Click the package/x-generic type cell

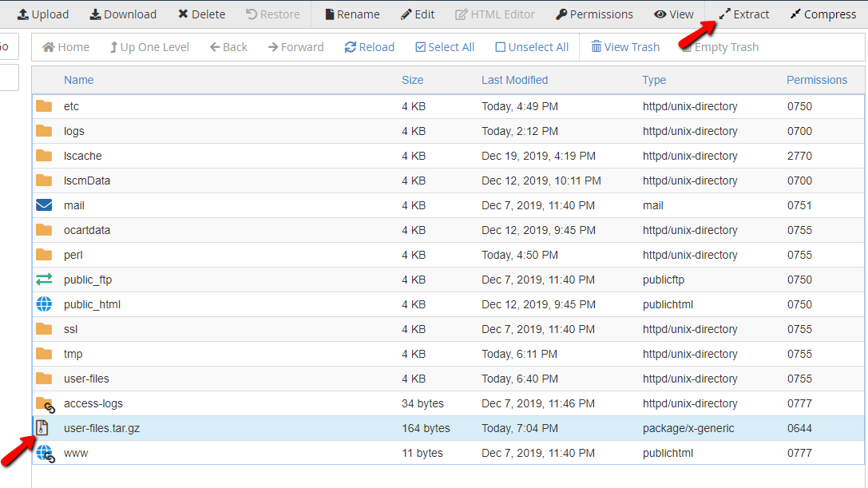(x=688, y=428)
